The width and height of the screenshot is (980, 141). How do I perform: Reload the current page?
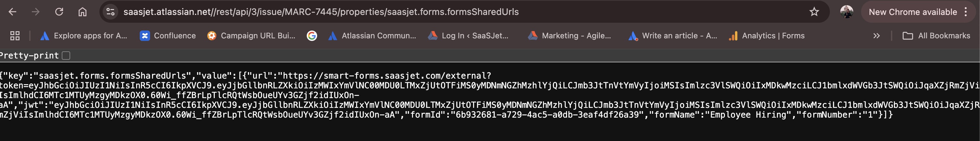(x=59, y=12)
